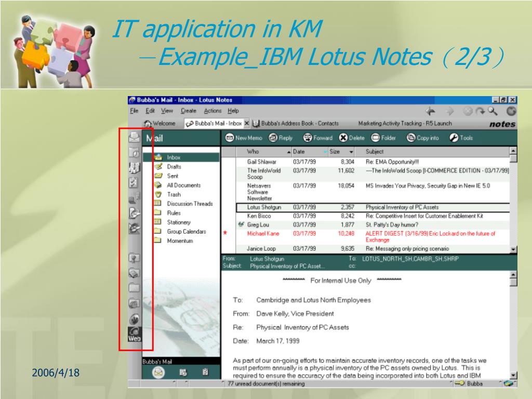Click Delete action button
Image resolution: width=532 pixels, height=399 pixels.
point(352,138)
